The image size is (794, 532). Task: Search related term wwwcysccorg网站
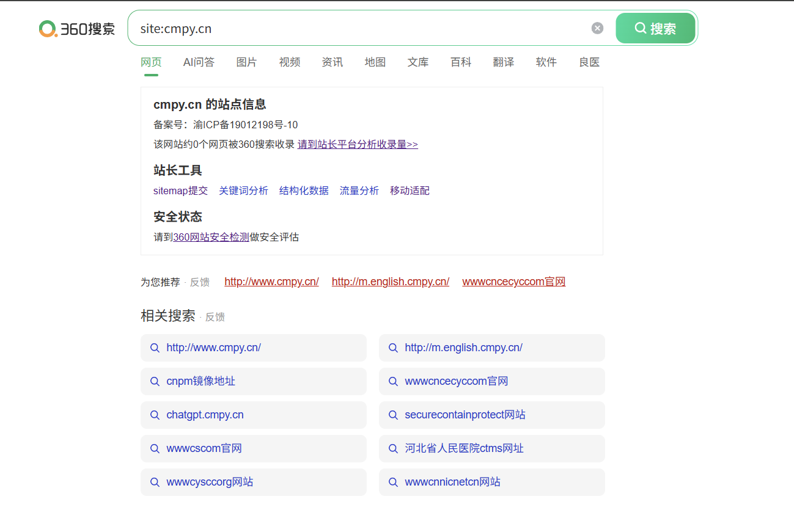pos(254,482)
